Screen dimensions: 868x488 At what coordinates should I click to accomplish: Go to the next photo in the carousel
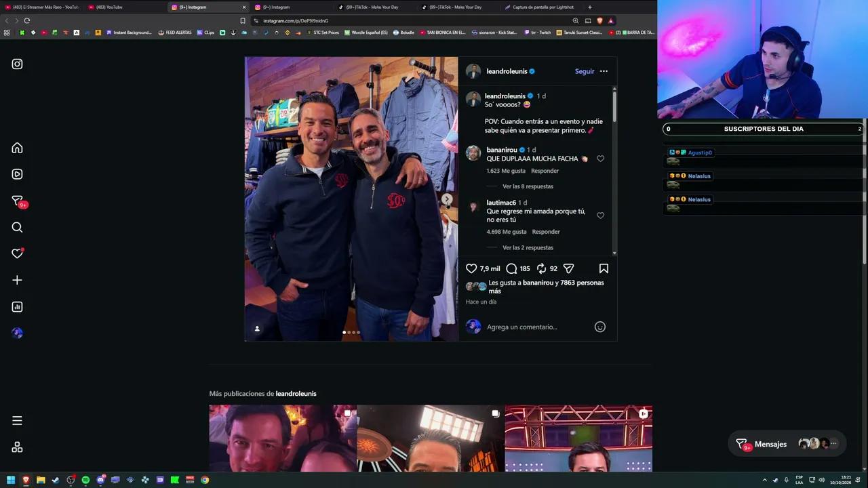[x=447, y=199]
